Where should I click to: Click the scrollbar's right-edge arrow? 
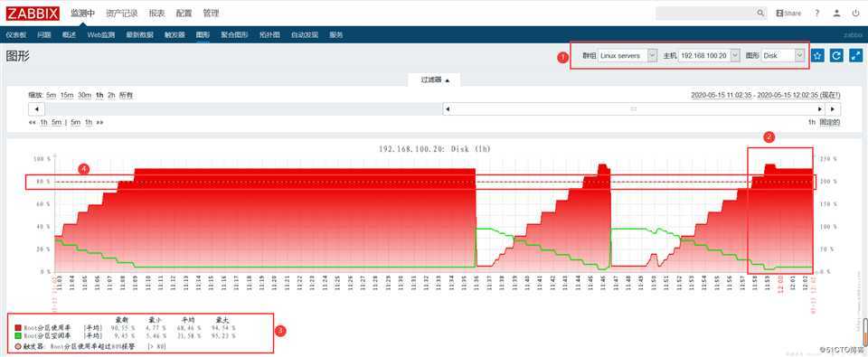tap(820, 109)
